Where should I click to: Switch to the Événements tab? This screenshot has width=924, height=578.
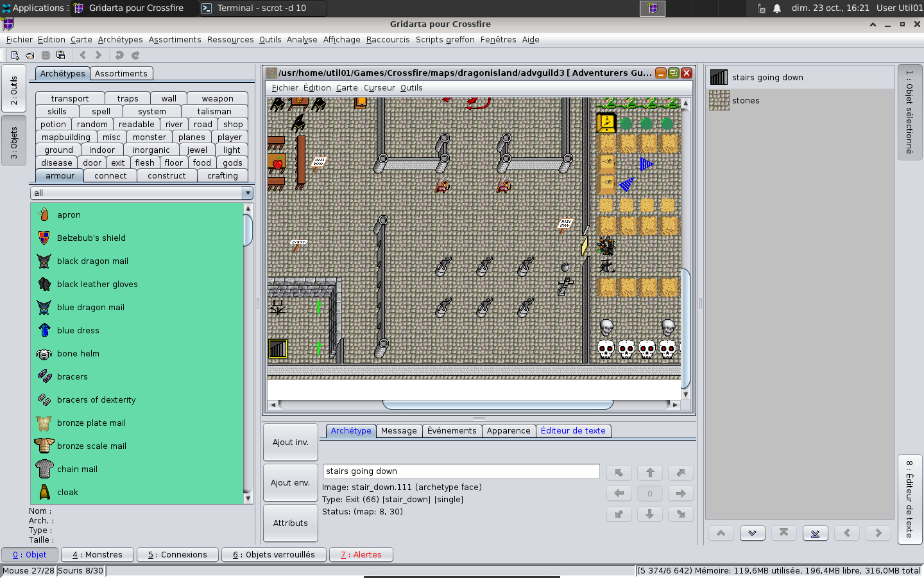452,431
